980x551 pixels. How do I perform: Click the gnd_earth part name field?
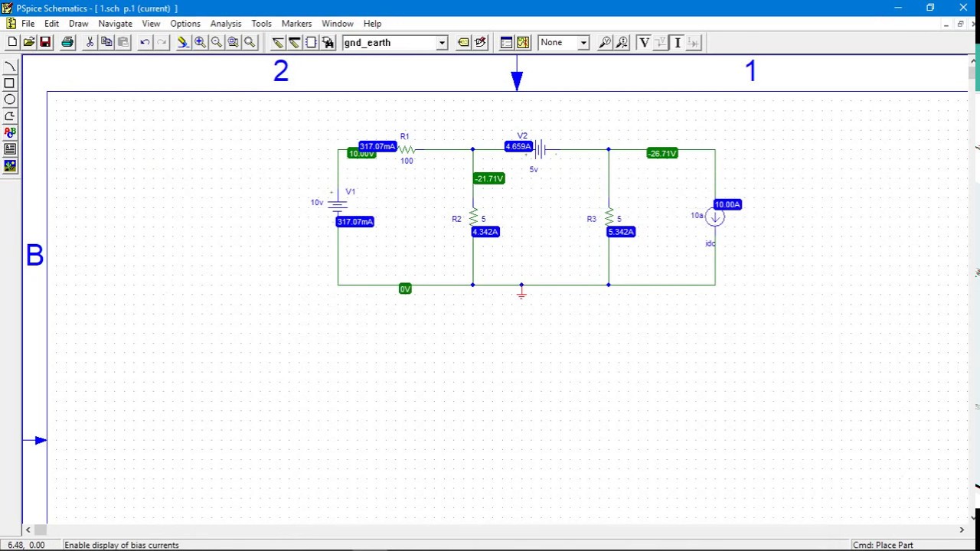389,43
